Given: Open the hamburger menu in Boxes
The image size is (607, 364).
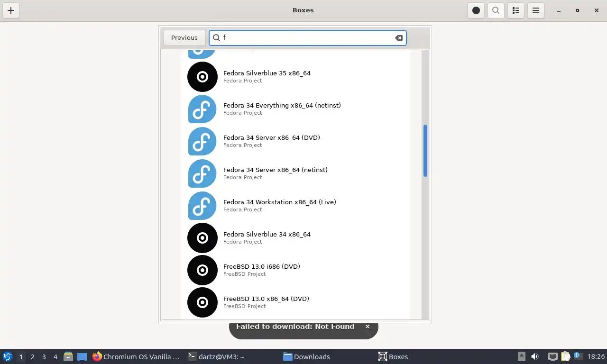Looking at the screenshot, I should [536, 10].
